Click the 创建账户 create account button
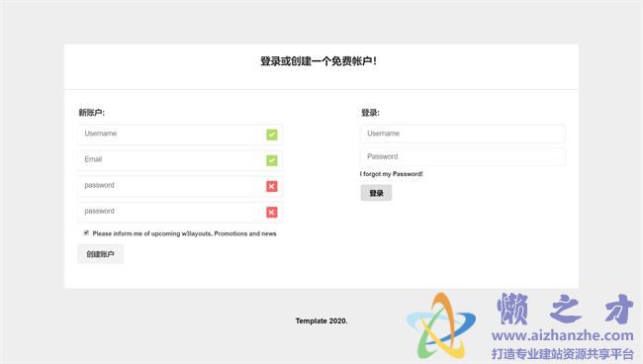The width and height of the screenshot is (643, 364). pos(100,254)
